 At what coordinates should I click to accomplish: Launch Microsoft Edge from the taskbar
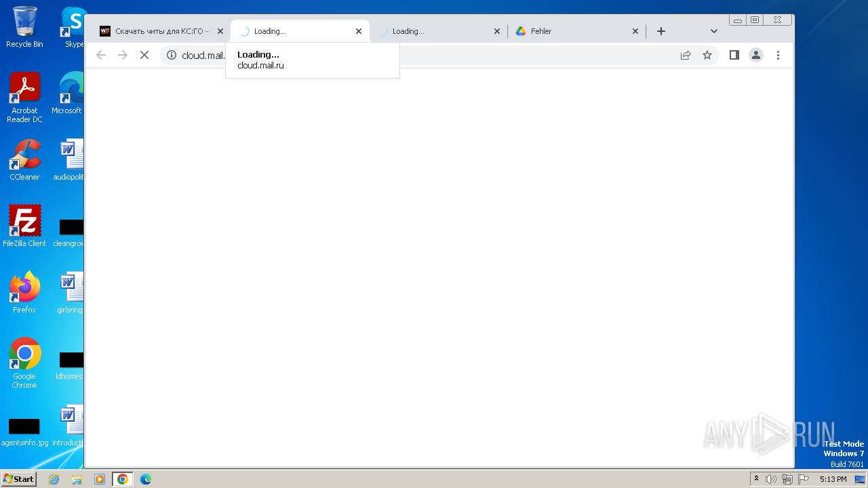click(x=146, y=479)
